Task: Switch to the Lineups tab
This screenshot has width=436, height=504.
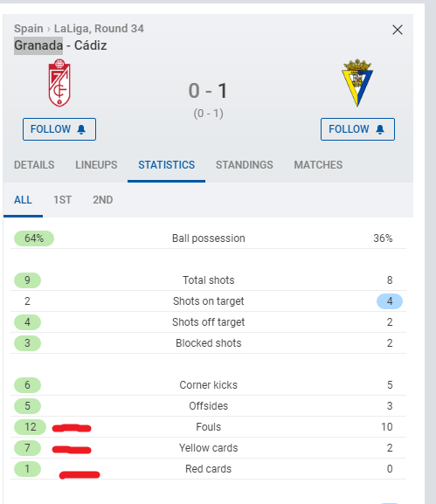Action: (96, 165)
